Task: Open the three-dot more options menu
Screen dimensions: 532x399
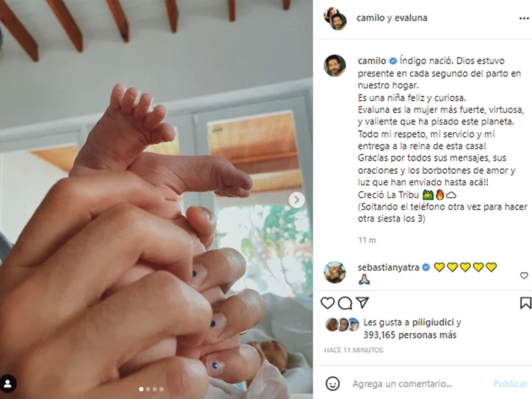Action: [x=524, y=19]
